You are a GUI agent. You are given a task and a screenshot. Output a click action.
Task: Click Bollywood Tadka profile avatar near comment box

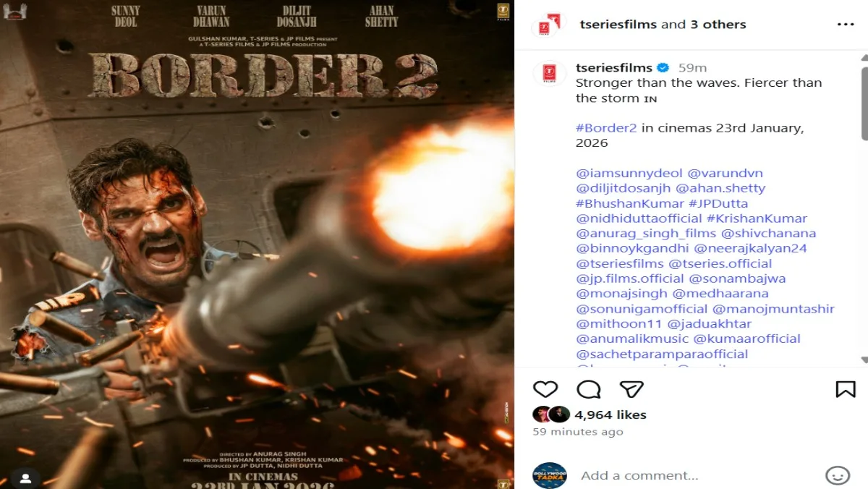(550, 475)
